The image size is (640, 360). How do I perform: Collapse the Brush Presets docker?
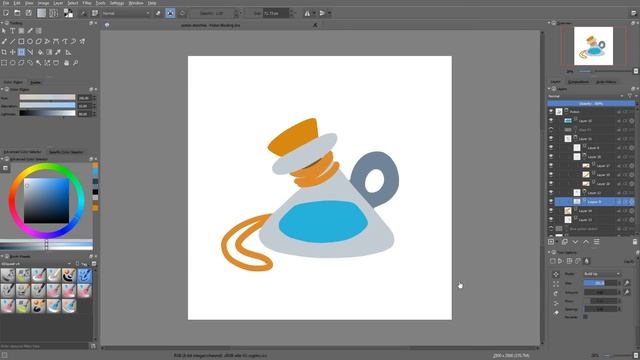2,256
